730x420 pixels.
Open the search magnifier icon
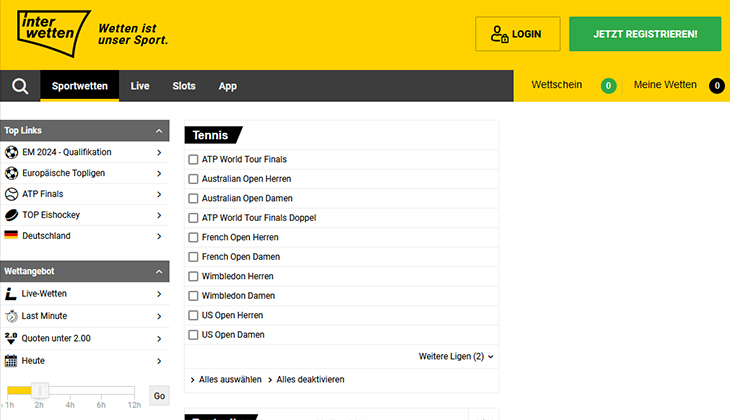20,86
